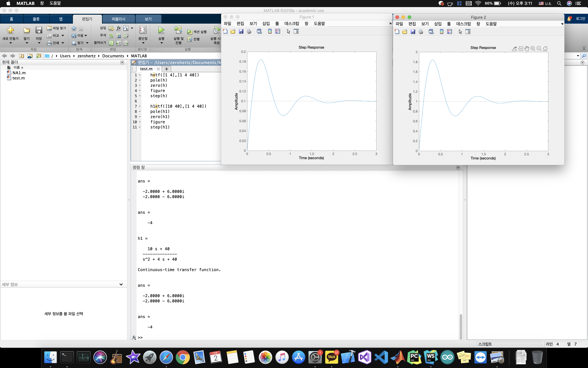The image size is (588, 368).
Task: Toggle the edit plot arrow in Figure 2
Action: coord(460,32)
